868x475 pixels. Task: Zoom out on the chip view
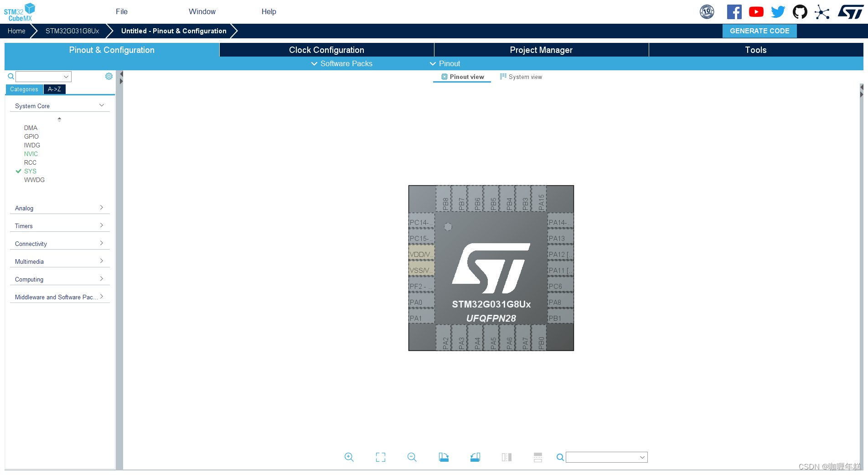coord(412,457)
